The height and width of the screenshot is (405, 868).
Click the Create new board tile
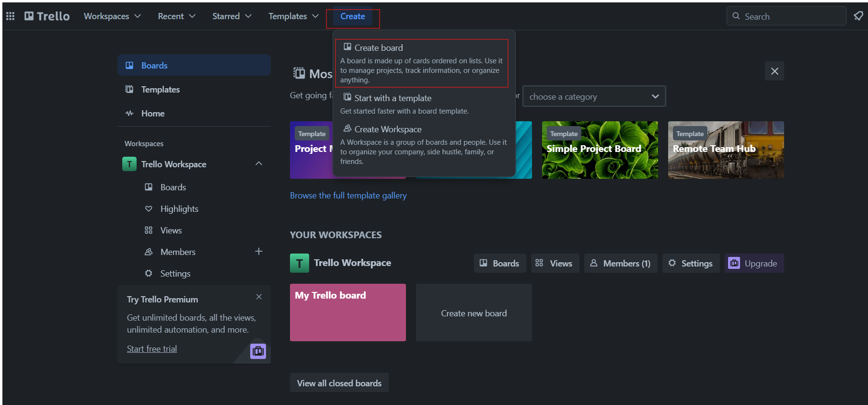tap(474, 312)
